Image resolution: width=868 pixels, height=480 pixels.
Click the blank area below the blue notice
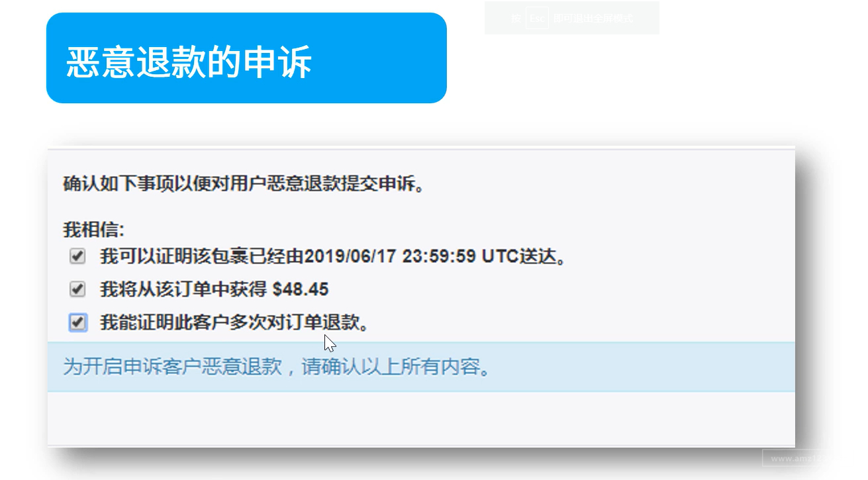click(x=421, y=418)
